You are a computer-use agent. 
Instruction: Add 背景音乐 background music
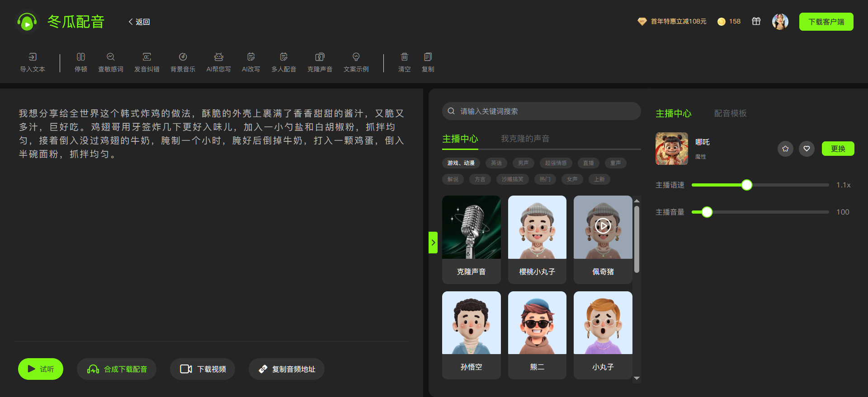tap(183, 62)
